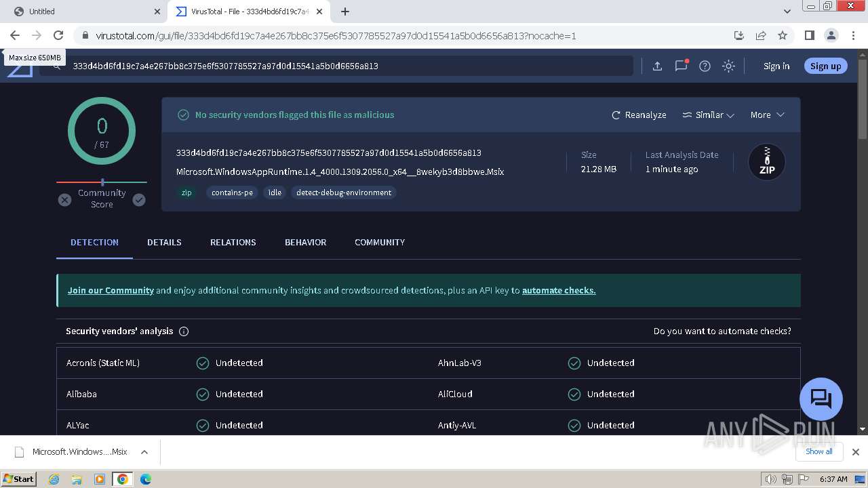Click the install app icon in address bar
This screenshot has height=488, width=868.
coord(739,35)
